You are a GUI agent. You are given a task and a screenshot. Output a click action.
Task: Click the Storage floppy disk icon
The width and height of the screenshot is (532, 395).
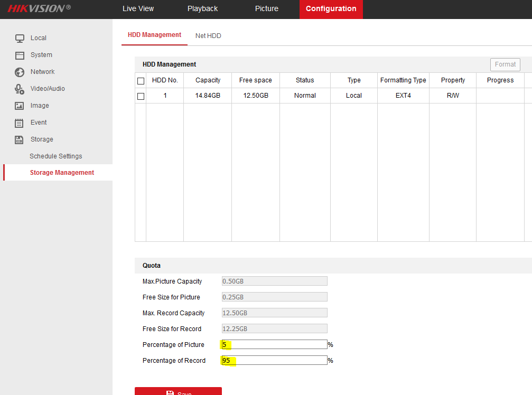click(x=20, y=139)
